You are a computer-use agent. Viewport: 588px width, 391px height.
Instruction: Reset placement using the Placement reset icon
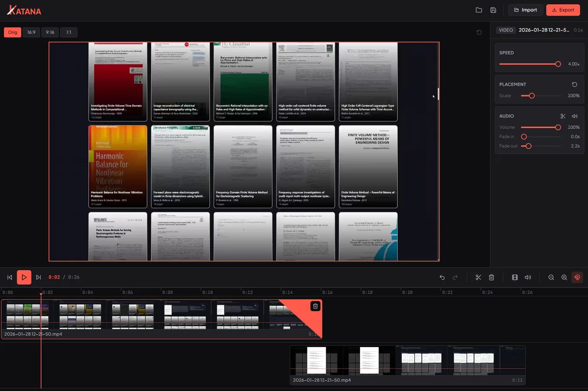tap(574, 85)
